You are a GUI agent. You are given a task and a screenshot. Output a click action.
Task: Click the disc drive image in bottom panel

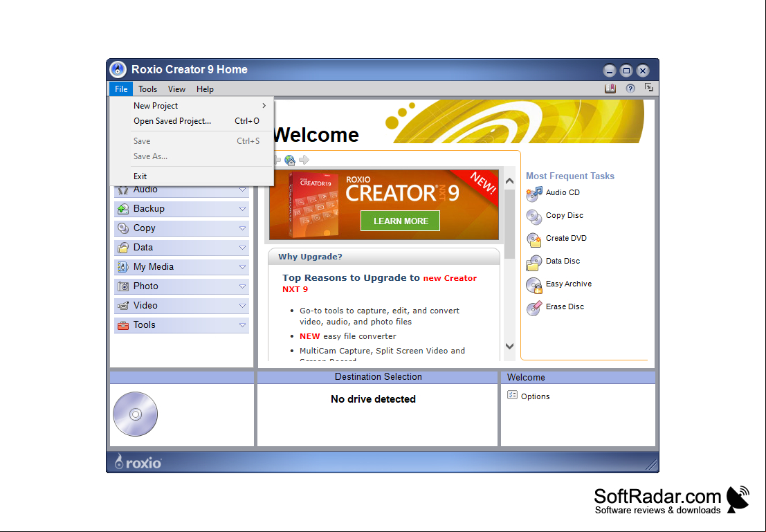click(136, 414)
